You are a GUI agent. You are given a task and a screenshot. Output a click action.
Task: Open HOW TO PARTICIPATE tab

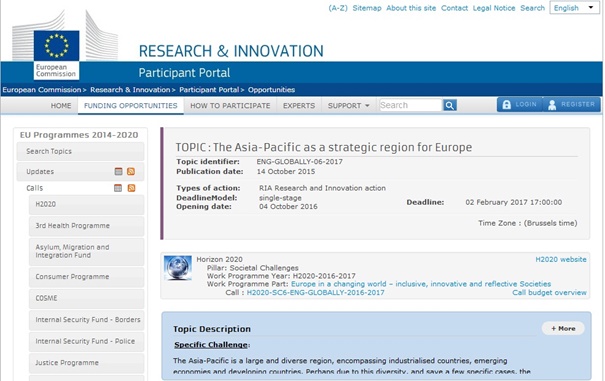tap(230, 105)
